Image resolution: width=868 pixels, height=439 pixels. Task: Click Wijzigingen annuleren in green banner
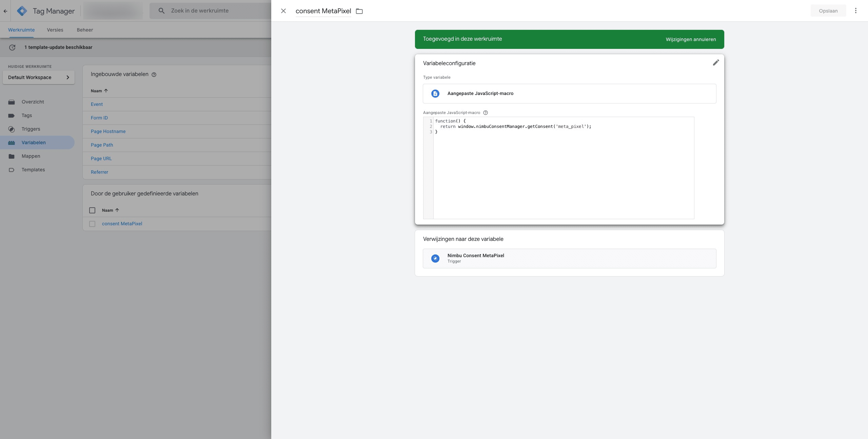tap(691, 39)
